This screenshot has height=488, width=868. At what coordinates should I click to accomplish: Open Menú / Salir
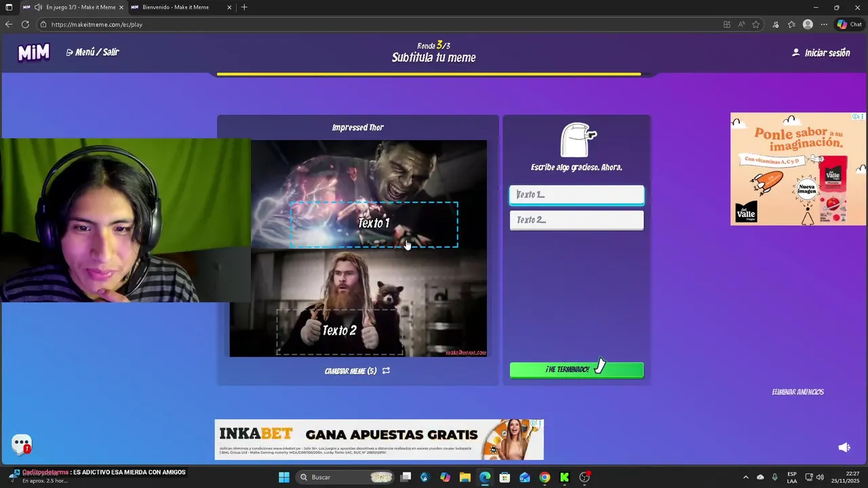coord(92,52)
